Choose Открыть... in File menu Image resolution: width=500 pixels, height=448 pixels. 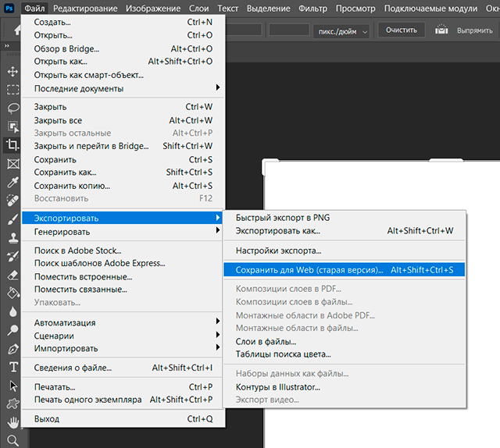123,35
